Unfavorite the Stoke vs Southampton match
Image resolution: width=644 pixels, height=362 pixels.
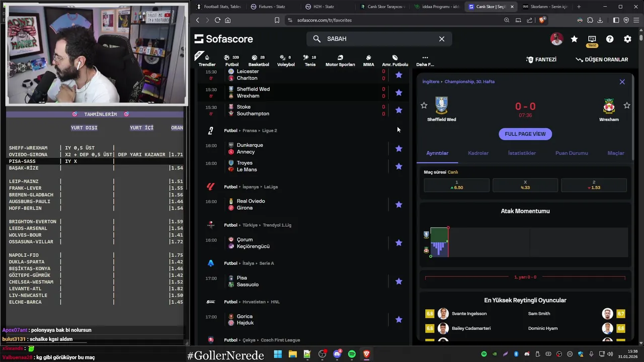click(x=398, y=110)
